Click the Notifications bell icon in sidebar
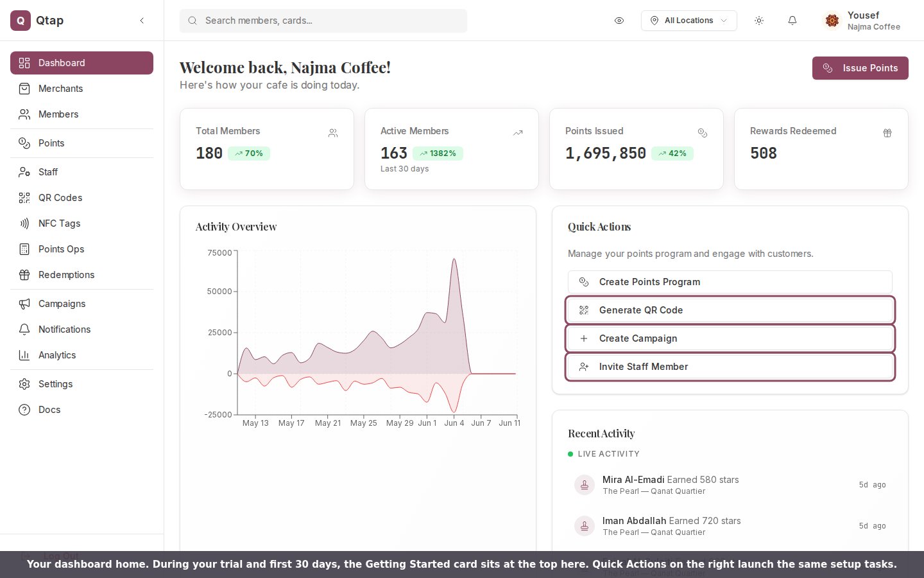This screenshot has height=578, width=924. [x=24, y=329]
